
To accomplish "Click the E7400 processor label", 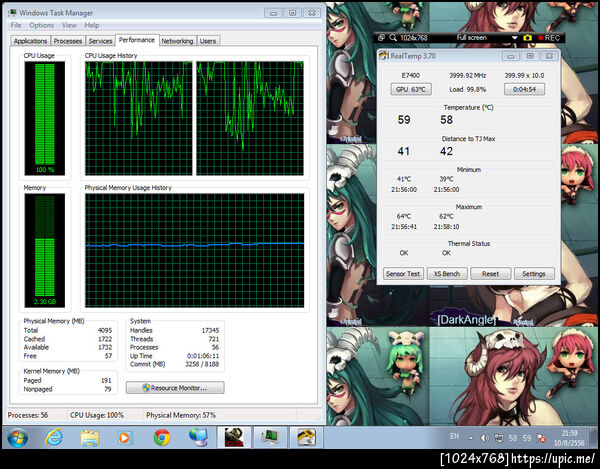I will (x=411, y=75).
